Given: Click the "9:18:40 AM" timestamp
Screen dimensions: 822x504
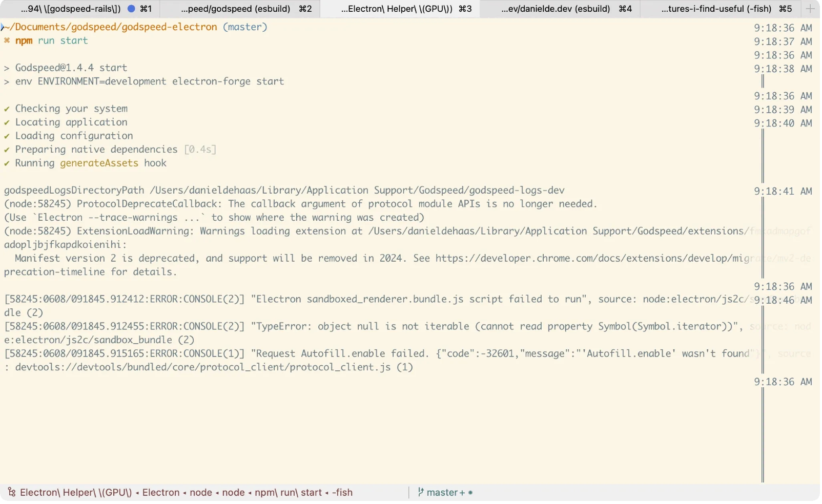Looking at the screenshot, I should (x=783, y=123).
